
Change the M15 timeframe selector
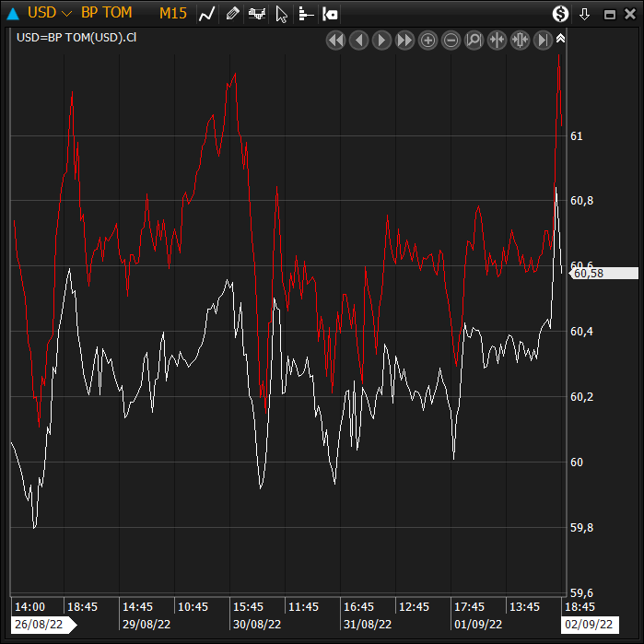[x=172, y=13]
